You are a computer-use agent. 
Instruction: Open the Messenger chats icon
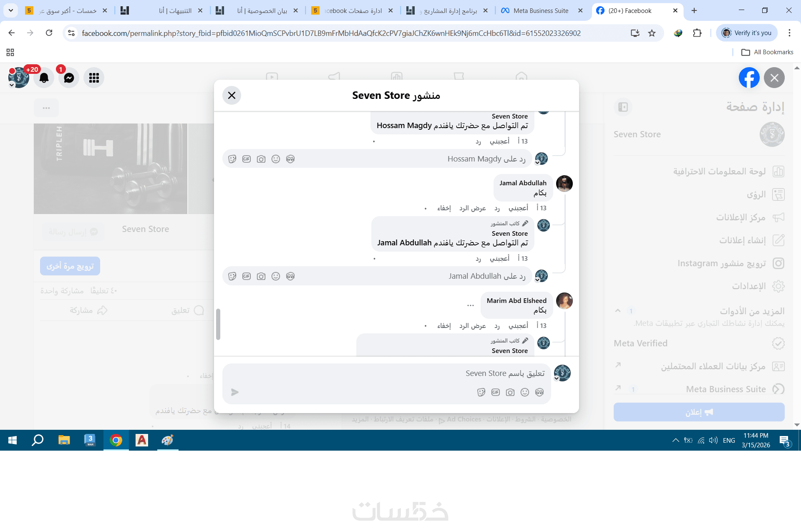(x=69, y=78)
